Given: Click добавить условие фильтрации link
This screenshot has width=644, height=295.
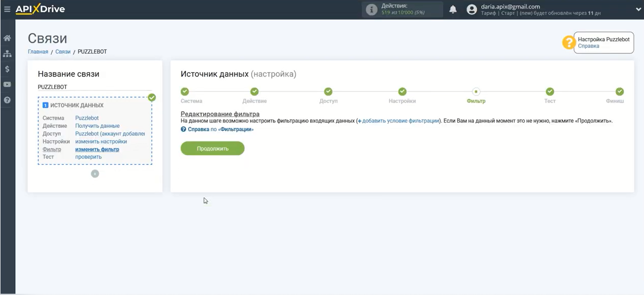Looking at the screenshot, I should 398,121.
